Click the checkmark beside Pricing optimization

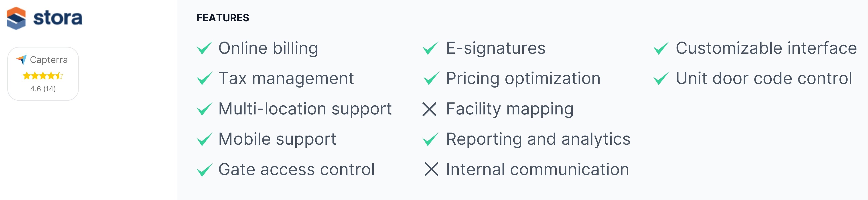pyautogui.click(x=431, y=78)
